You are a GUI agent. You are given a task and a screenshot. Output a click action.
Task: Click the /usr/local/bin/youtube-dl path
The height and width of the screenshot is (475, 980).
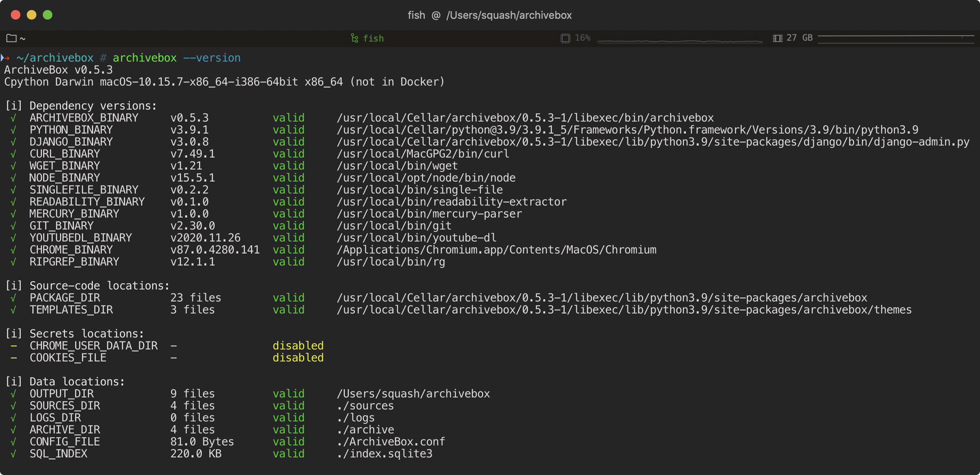pos(416,238)
